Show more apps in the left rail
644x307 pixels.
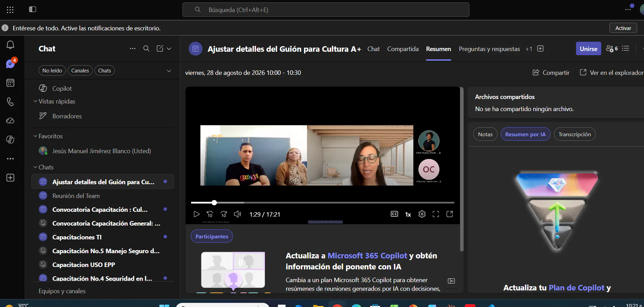pos(10,159)
